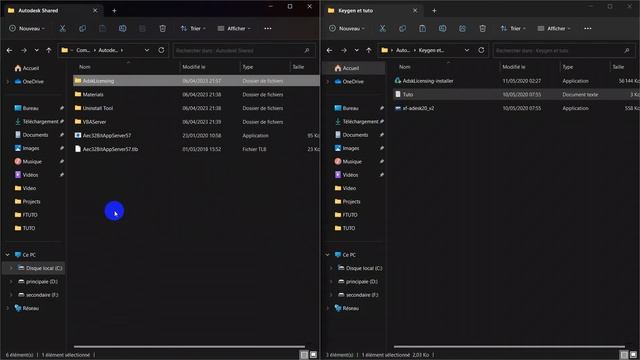This screenshot has width=640, height=360.
Task: Select the Tuto text document
Action: click(x=516, y=94)
